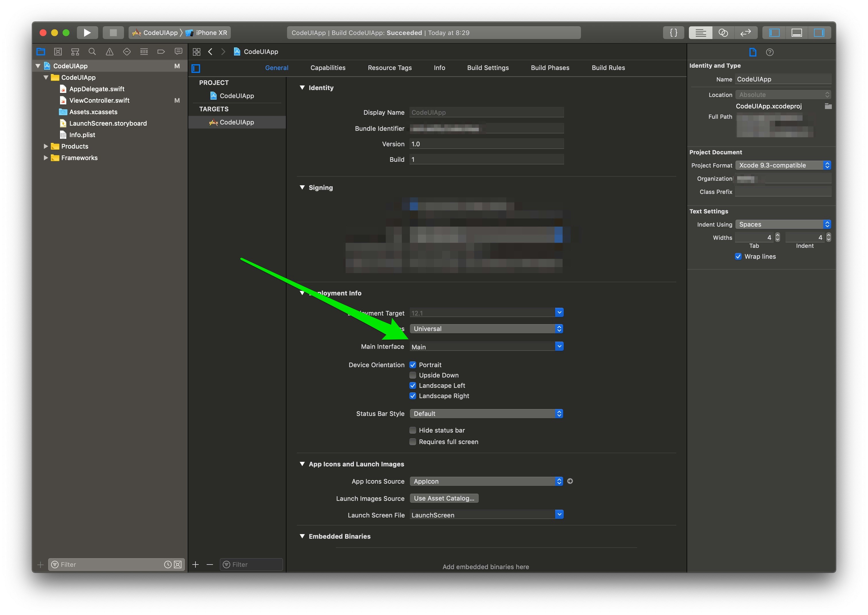
Task: Uncheck Landscape Right orientation
Action: point(412,396)
